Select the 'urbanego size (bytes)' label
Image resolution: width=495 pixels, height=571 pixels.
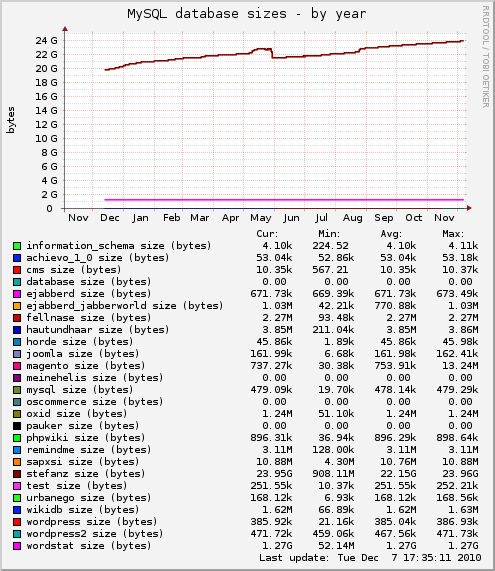coord(89,498)
